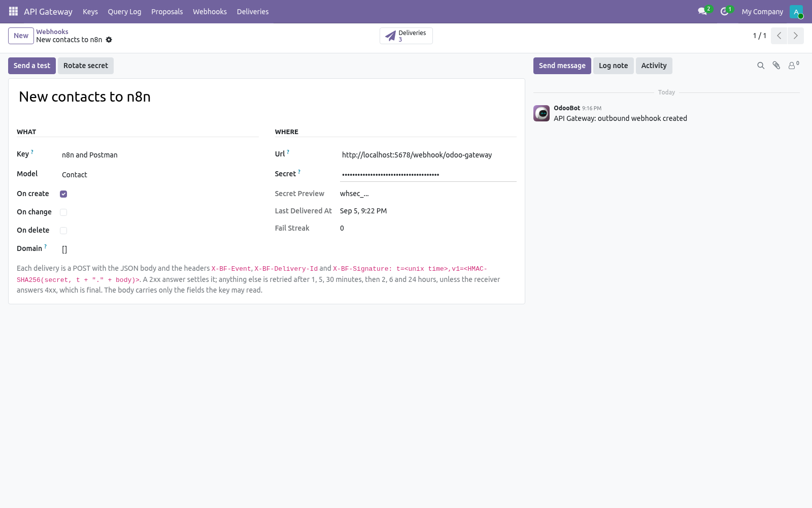
Task: Show help tooltip for Domain field
Action: click(x=46, y=246)
